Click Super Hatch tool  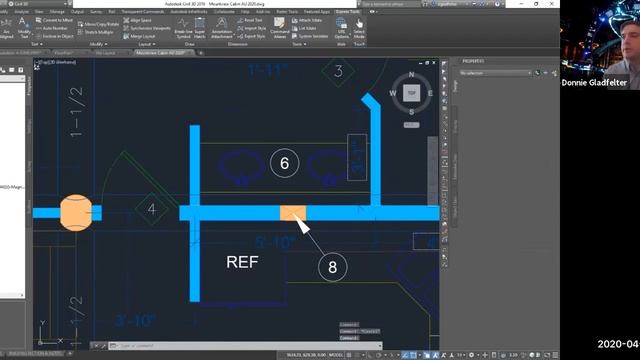point(200,27)
